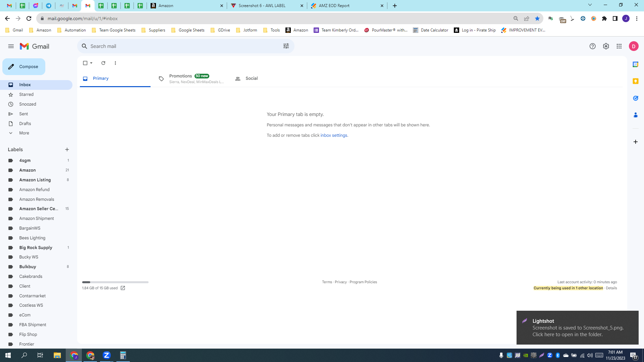
Task: Share this page icon in address bar
Action: pos(527,18)
